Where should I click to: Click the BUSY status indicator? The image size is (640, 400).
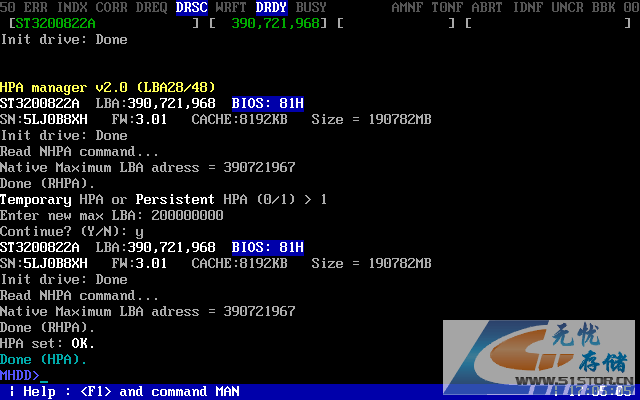coord(311,7)
